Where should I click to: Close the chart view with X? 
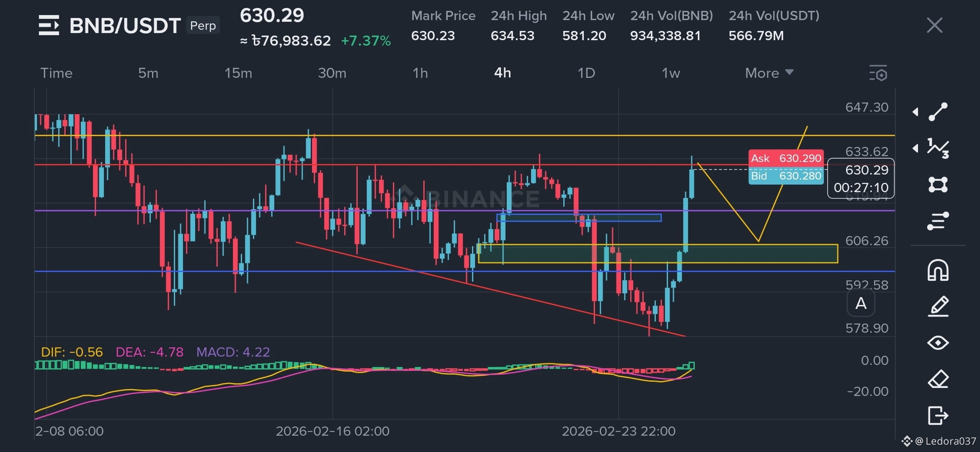(934, 25)
